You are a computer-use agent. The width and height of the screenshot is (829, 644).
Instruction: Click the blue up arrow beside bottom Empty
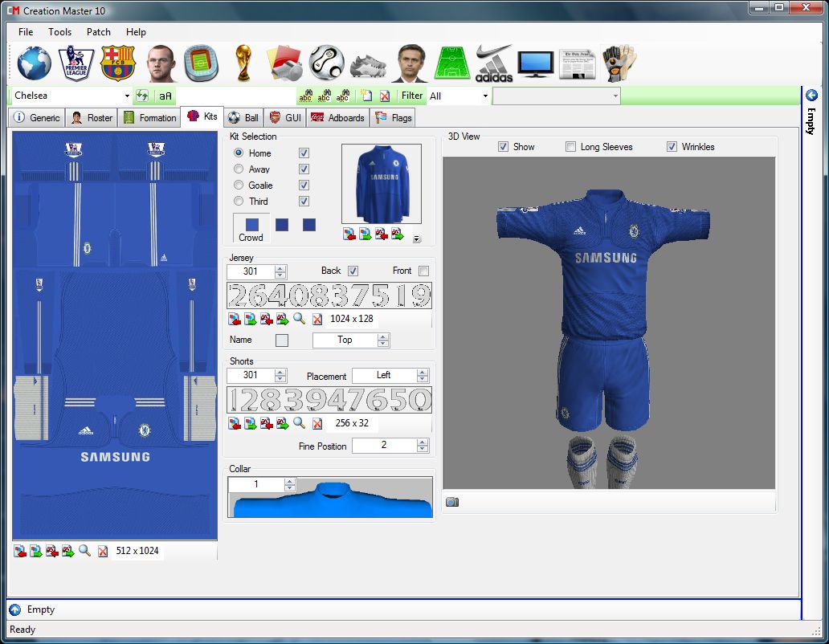pyautogui.click(x=14, y=609)
